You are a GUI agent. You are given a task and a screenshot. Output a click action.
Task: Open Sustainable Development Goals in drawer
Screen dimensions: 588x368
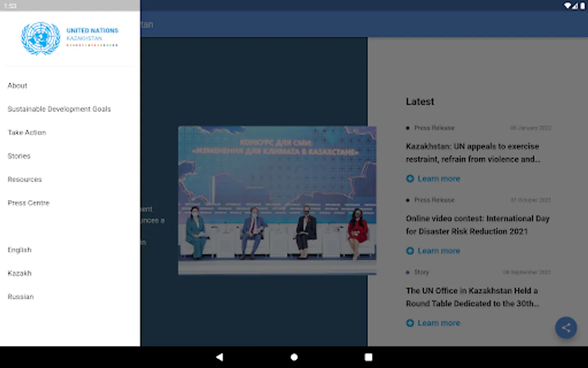59,109
